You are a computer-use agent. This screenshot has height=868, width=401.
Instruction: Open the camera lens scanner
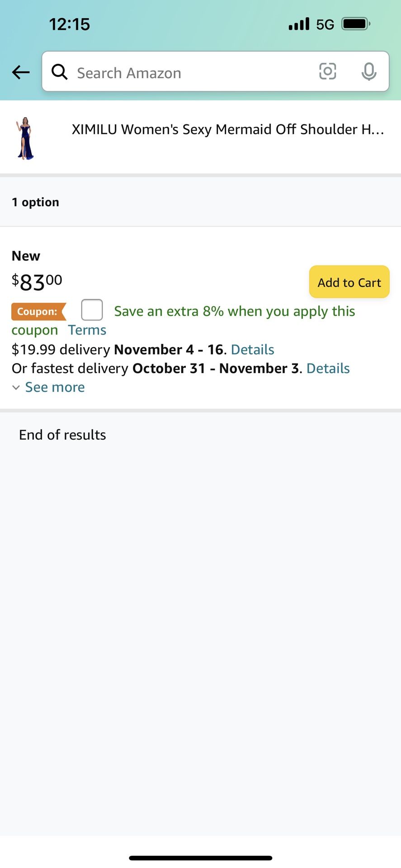(x=327, y=71)
